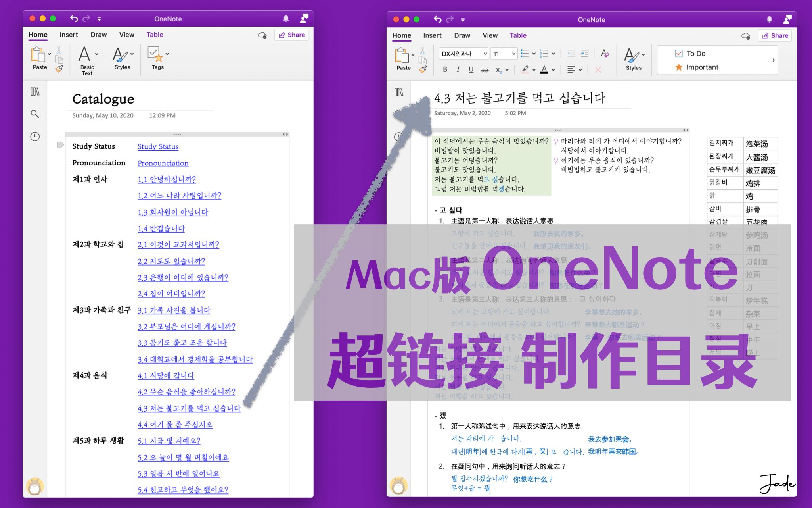
Task: Click table cell 김치찌개
Action: [724, 143]
